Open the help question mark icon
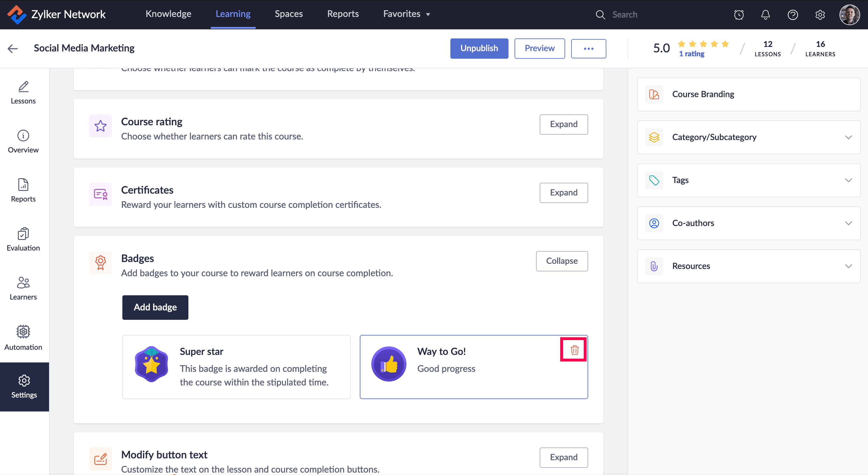 point(792,15)
